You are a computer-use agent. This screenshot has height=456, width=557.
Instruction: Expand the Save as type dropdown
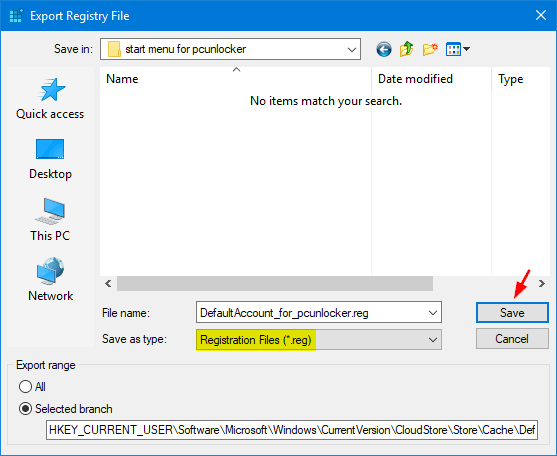click(433, 340)
